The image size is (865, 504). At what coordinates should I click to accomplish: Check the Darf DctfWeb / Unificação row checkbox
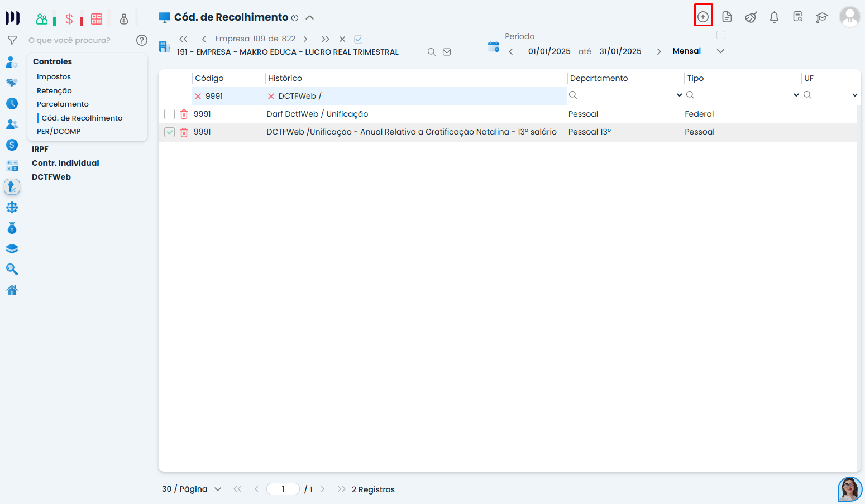click(x=170, y=114)
